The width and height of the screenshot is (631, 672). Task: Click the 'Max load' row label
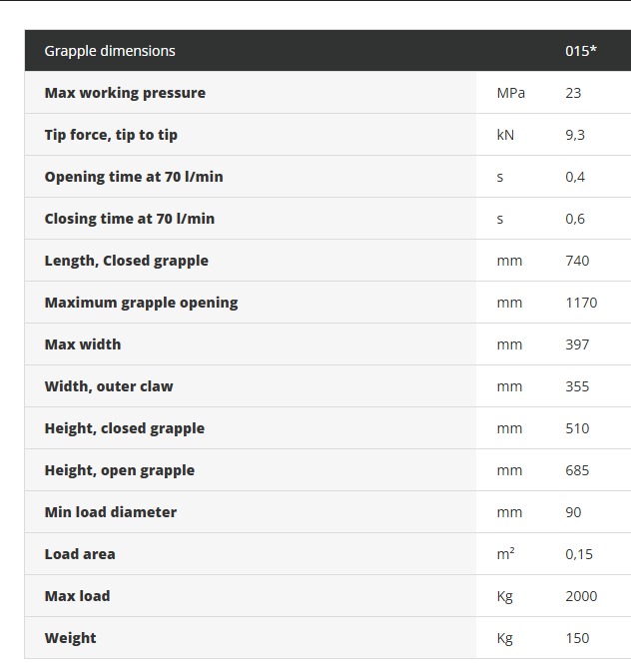point(78,596)
